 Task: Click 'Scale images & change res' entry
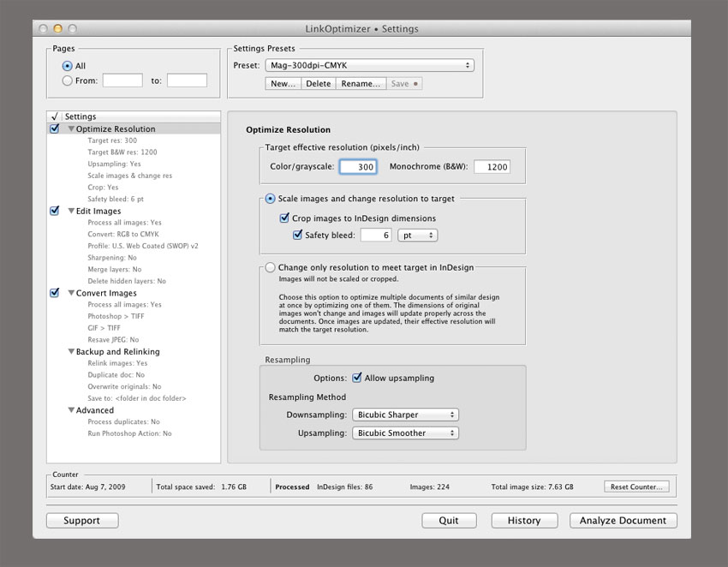[130, 176]
